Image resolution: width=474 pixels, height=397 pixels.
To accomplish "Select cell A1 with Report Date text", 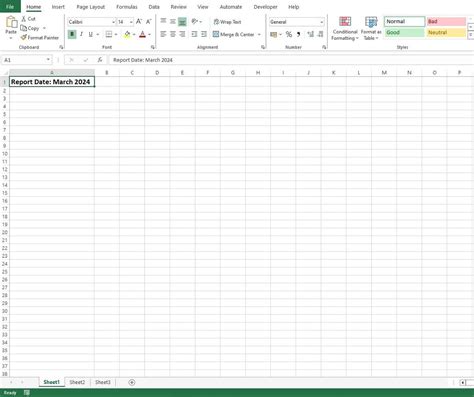I will coord(52,82).
